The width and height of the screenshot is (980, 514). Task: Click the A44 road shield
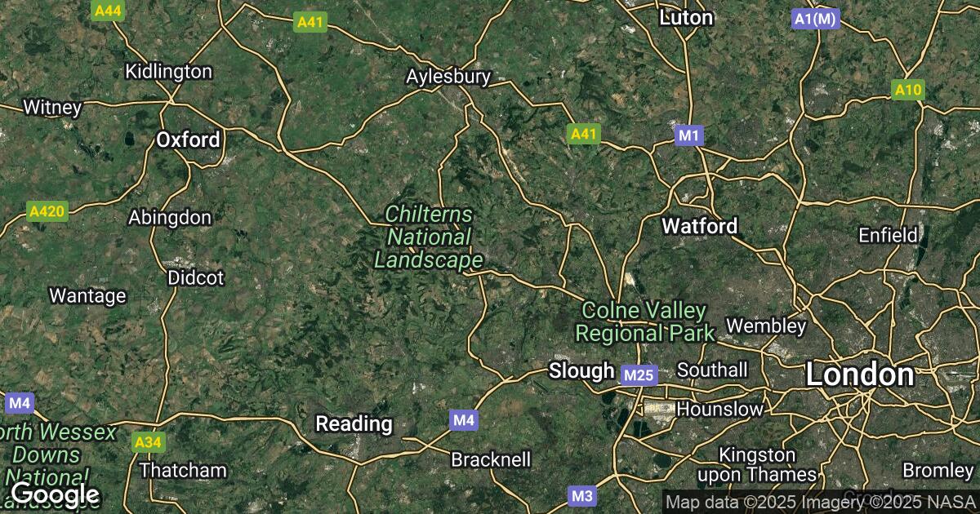(109, 11)
